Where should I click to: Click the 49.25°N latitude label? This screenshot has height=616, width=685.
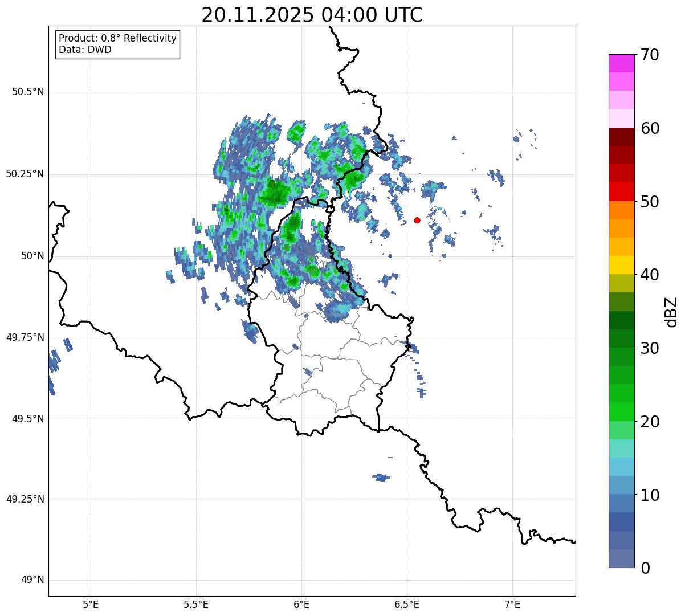point(25,499)
